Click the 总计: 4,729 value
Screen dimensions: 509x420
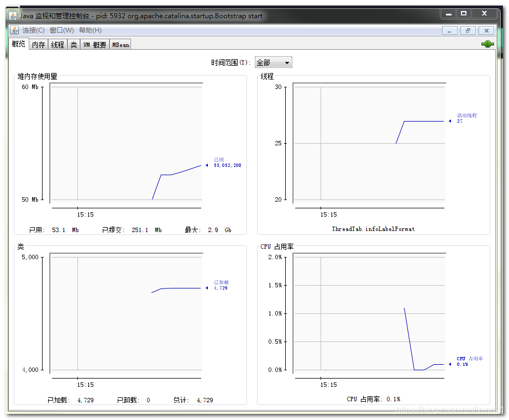coord(193,400)
